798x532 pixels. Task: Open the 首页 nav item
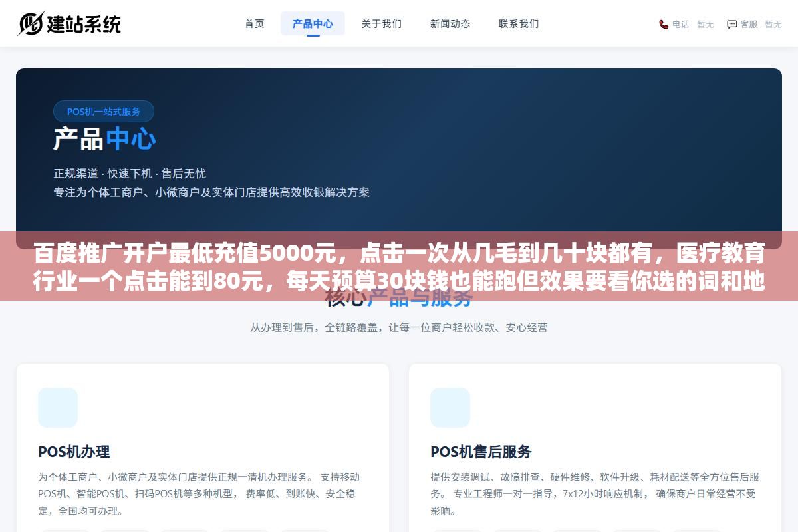click(255, 23)
